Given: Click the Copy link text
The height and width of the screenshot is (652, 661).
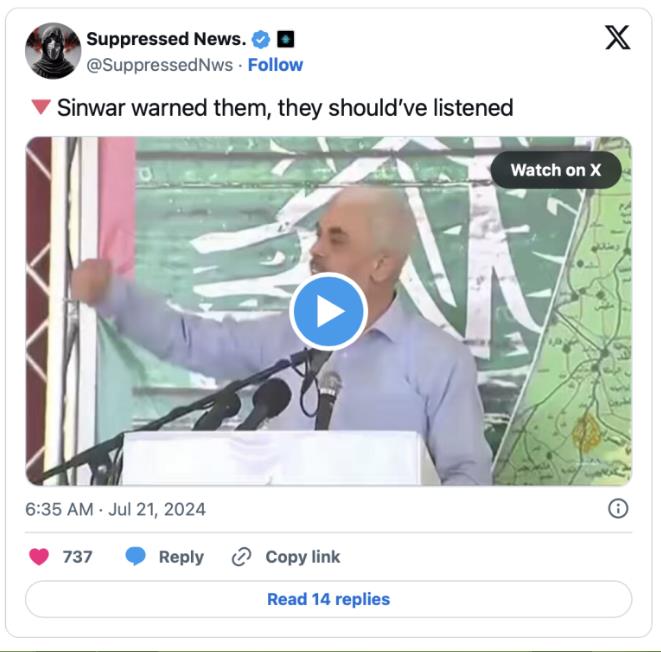Looking at the screenshot, I should tap(303, 557).
